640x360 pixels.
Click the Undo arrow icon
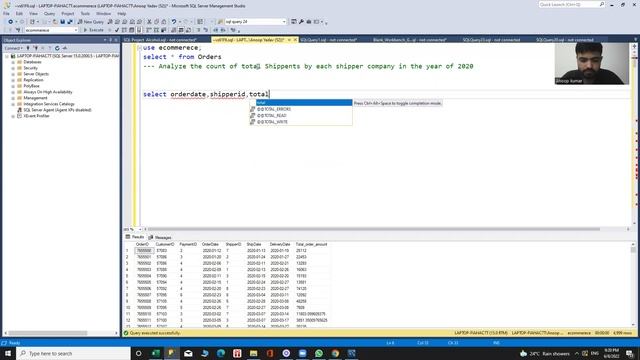[174, 22]
